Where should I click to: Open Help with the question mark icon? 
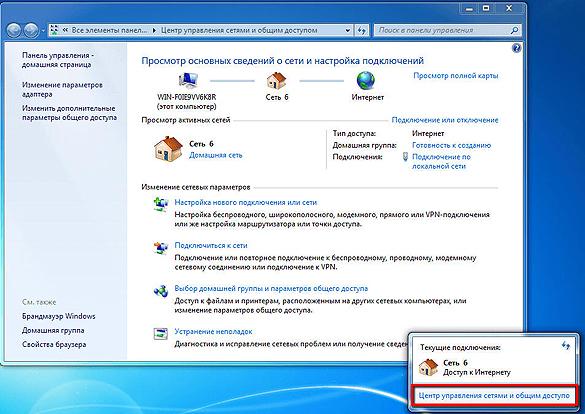517,48
